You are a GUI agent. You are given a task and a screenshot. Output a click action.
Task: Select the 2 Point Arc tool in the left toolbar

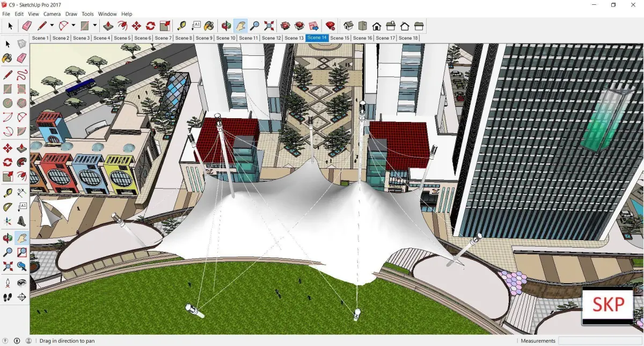point(22,117)
